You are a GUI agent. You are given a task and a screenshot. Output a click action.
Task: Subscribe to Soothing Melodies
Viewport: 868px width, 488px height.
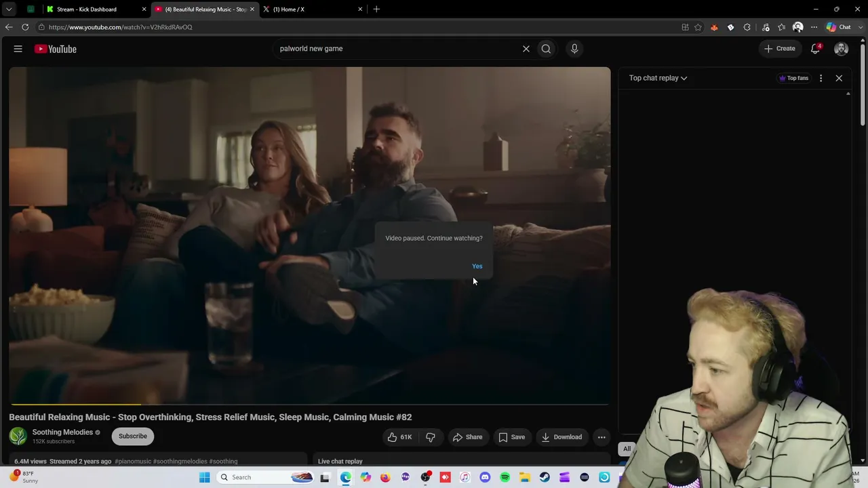pyautogui.click(x=133, y=436)
